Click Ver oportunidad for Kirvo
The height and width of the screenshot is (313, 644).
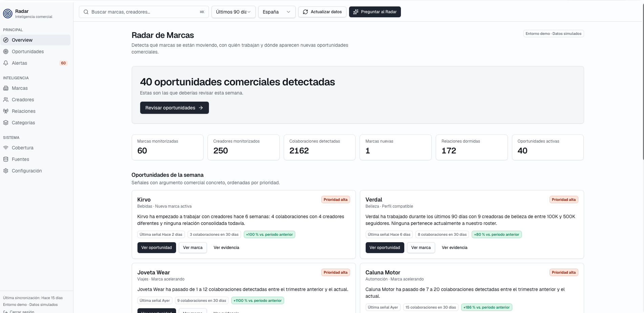(156, 248)
